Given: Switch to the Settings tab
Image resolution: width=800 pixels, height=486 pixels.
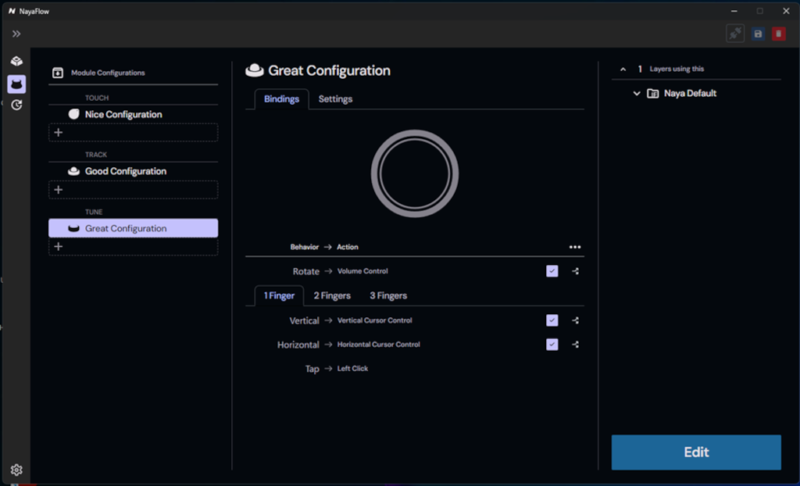Looking at the screenshot, I should [335, 99].
